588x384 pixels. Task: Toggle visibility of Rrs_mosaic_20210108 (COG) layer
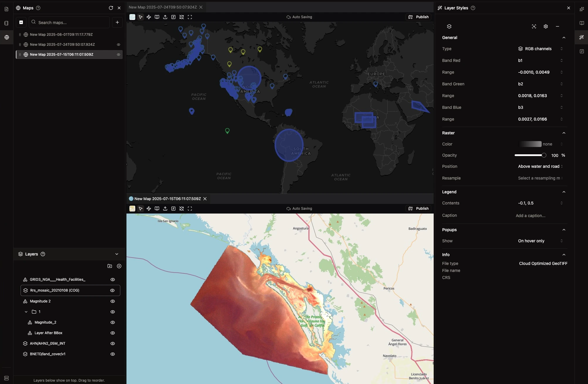tap(112, 290)
